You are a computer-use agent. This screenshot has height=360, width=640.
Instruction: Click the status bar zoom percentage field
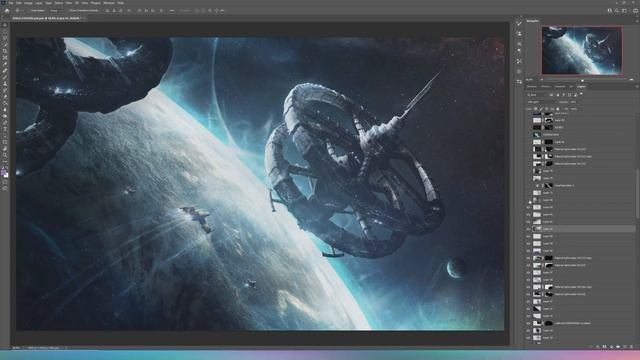(16, 348)
